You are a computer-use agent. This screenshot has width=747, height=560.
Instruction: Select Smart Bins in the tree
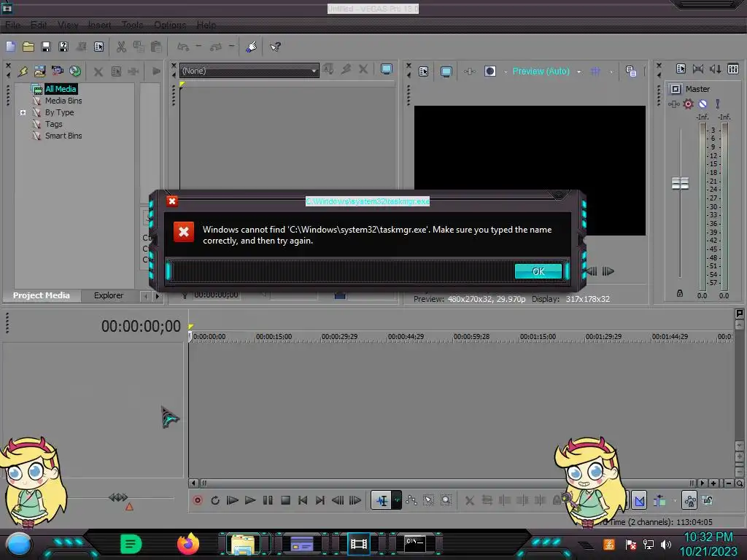pos(63,136)
